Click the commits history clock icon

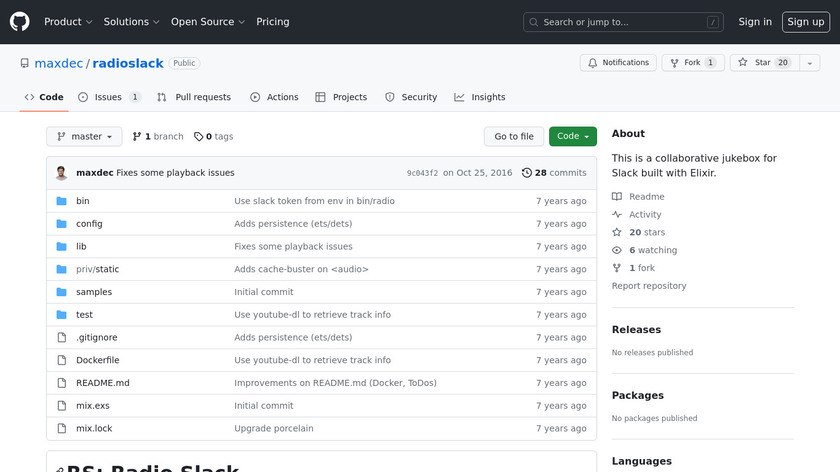pos(527,173)
